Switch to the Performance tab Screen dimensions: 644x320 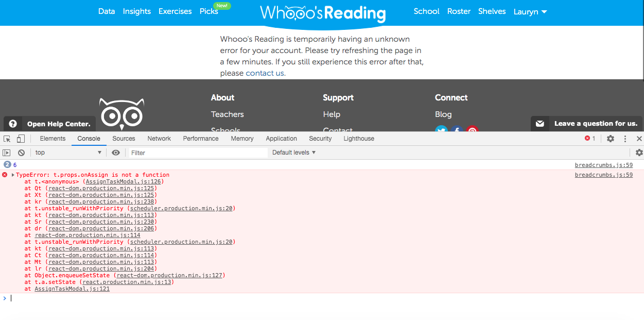201,139
